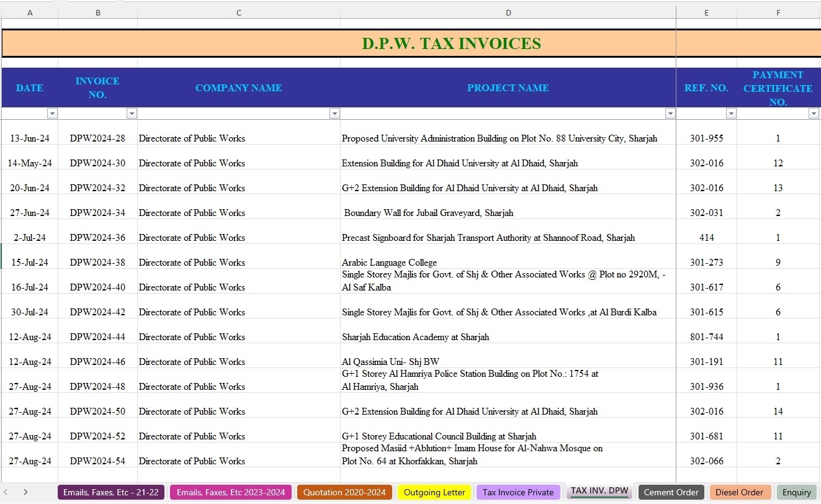The image size is (821, 504).
Task: Click the COMPANY NAME header cell
Action: [239, 88]
